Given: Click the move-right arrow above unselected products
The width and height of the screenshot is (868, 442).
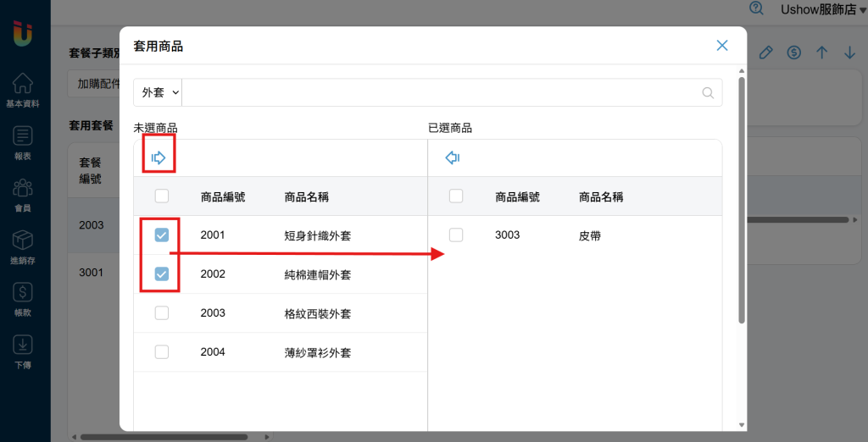Looking at the screenshot, I should coord(159,158).
